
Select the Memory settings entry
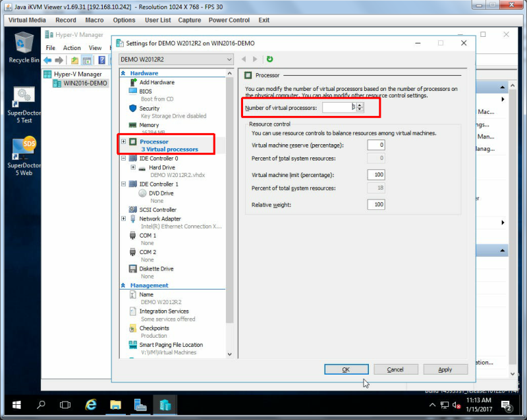tap(149, 125)
